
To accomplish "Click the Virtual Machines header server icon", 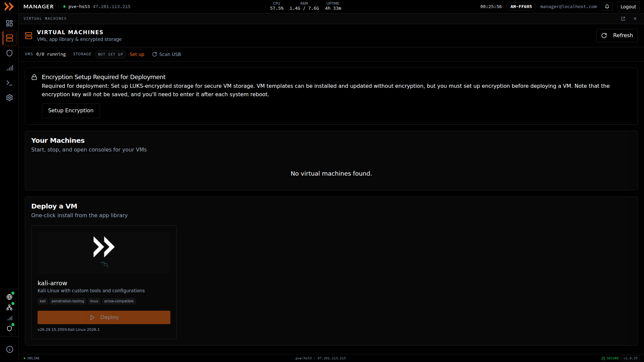I will tap(29, 36).
